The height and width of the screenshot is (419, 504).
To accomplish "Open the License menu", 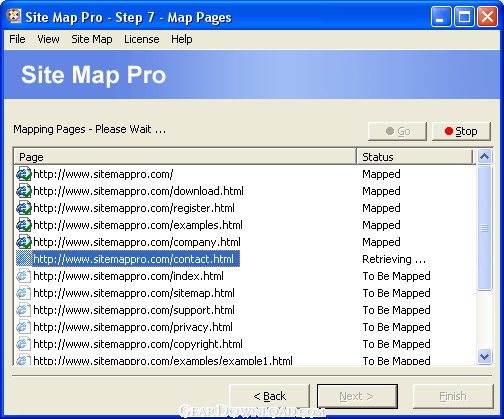I will pos(142,39).
